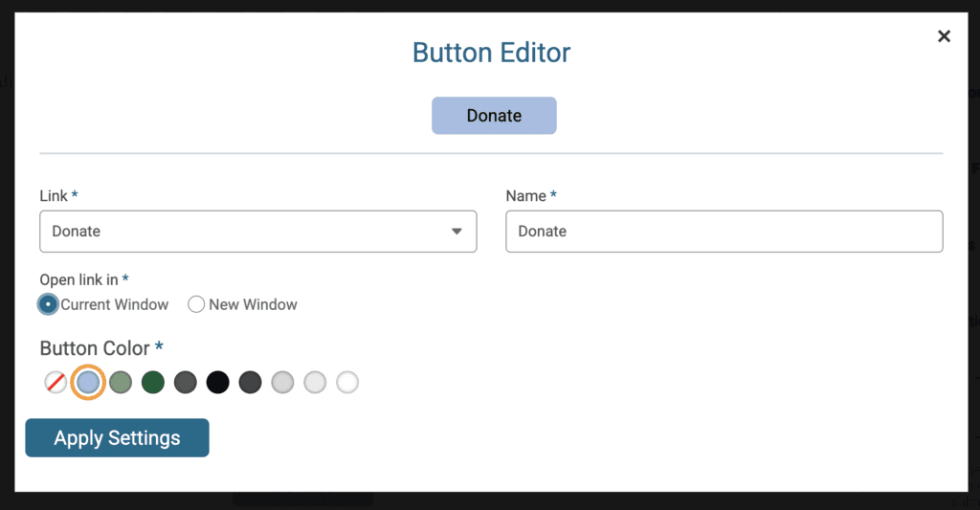Select the dark green color swatch

pos(153,382)
